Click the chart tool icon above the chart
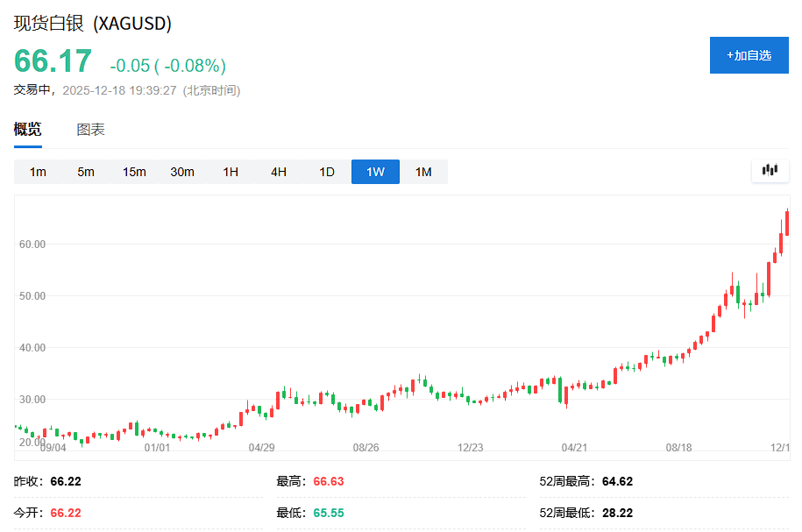Image resolution: width=802 pixels, height=532 pixels. (x=770, y=170)
